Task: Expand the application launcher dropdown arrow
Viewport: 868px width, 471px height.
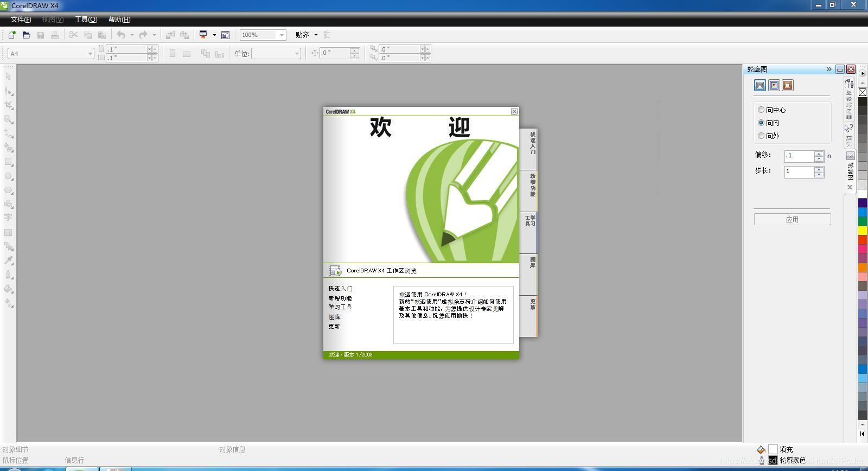Action: [x=214, y=35]
